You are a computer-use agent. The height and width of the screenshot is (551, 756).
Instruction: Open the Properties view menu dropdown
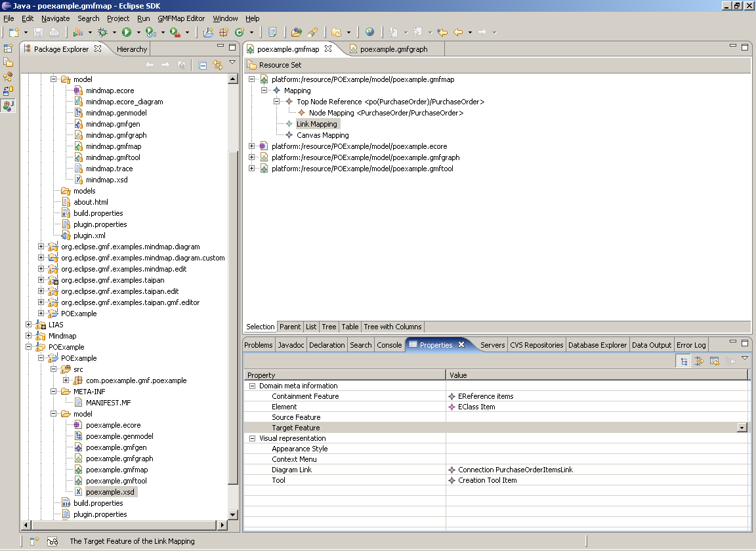745,357
